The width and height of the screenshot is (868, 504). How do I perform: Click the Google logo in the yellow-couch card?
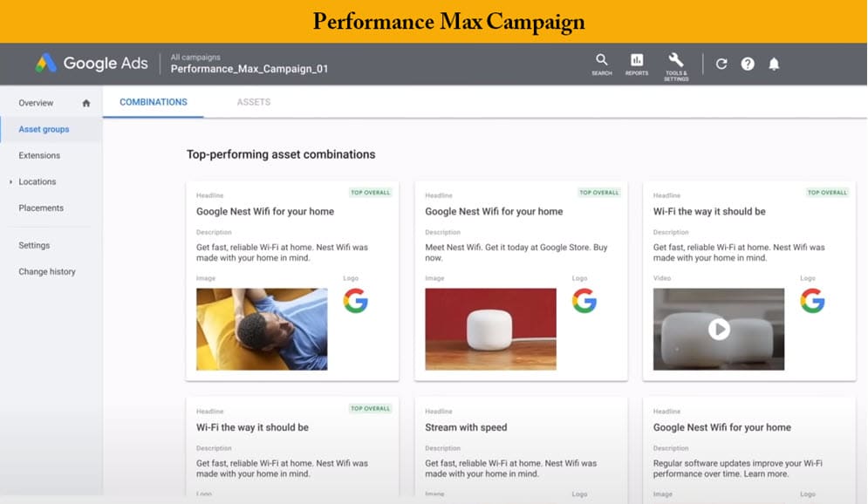pos(355,301)
